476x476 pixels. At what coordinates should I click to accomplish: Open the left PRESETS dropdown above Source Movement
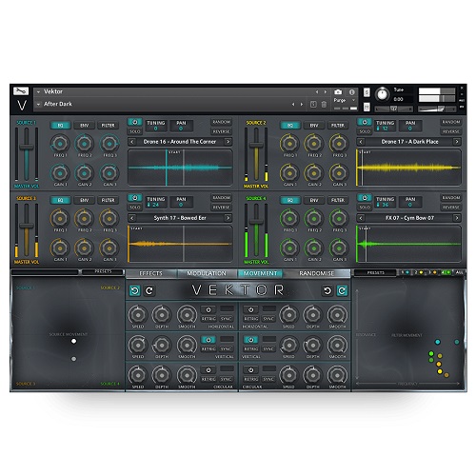(x=103, y=272)
